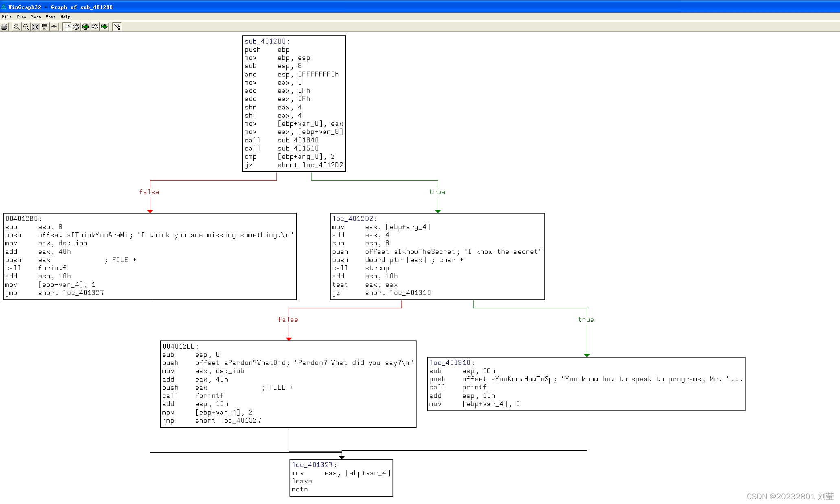Click the 'push offset aIThinkYouAreMi' line
Viewport: 840px width, 504px height.
pos(149,235)
